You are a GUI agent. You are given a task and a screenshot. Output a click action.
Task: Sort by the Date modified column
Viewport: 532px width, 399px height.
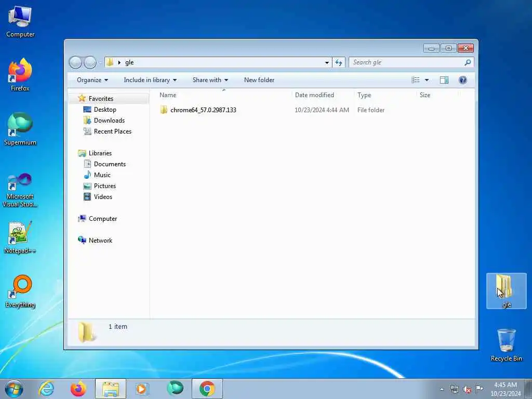tap(323, 95)
